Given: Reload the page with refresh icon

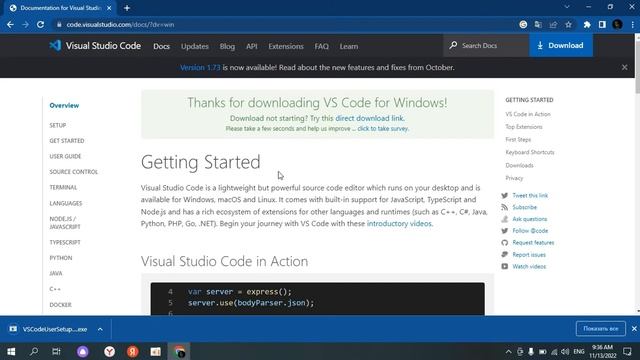Looking at the screenshot, I should [40, 24].
